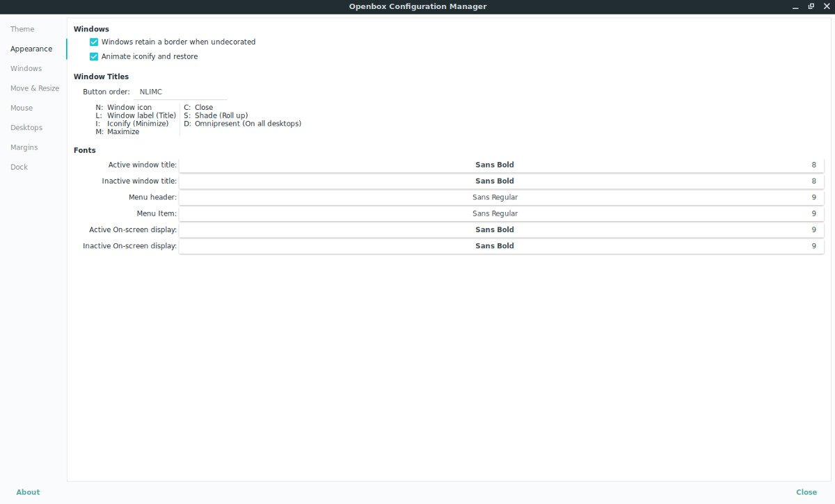Click the Close button at bottom right
The width and height of the screenshot is (835, 504).
[x=806, y=492]
